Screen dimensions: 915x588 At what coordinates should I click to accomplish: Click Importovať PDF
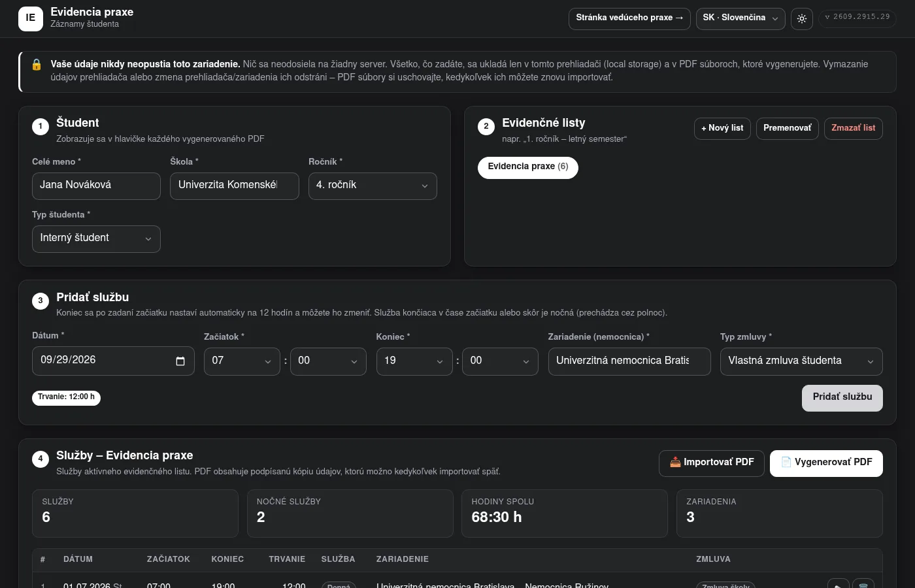pos(711,463)
